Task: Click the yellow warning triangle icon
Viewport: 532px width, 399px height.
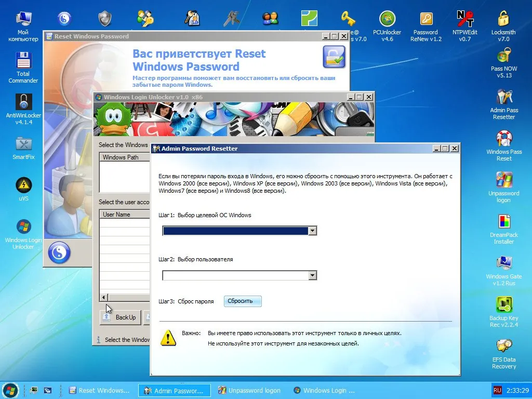Action: coord(168,338)
